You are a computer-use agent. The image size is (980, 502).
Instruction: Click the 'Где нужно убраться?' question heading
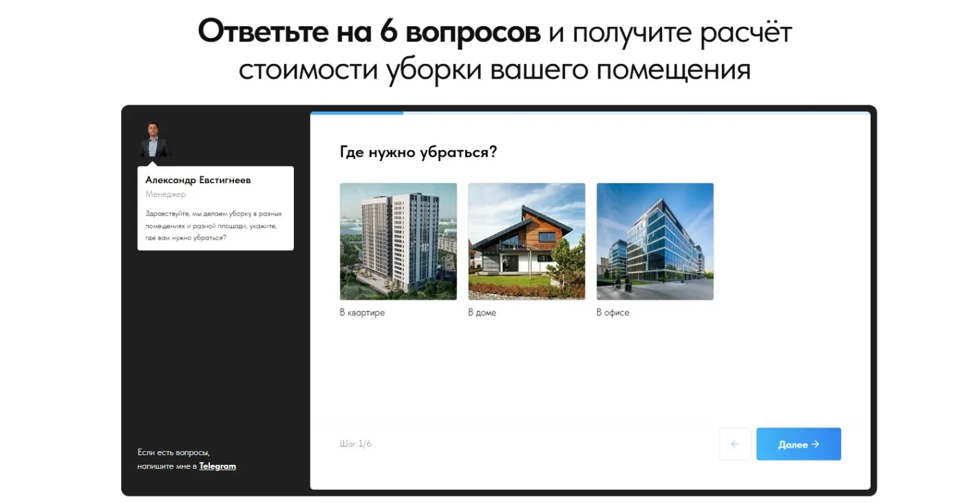pyautogui.click(x=418, y=152)
